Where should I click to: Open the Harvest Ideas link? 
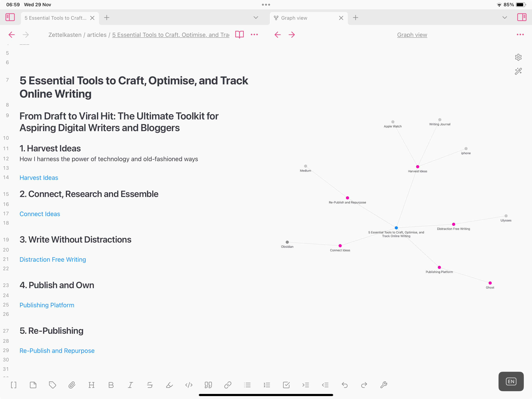(x=39, y=178)
